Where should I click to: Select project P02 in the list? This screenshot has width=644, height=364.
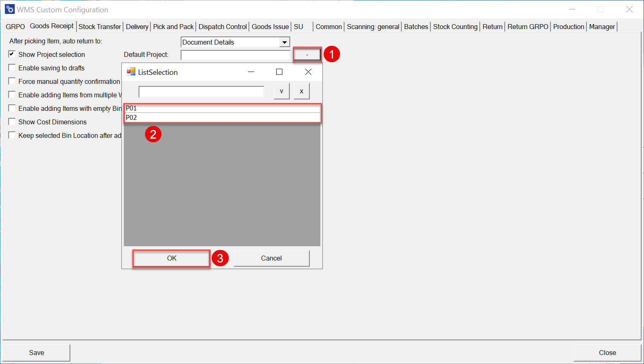pos(223,117)
